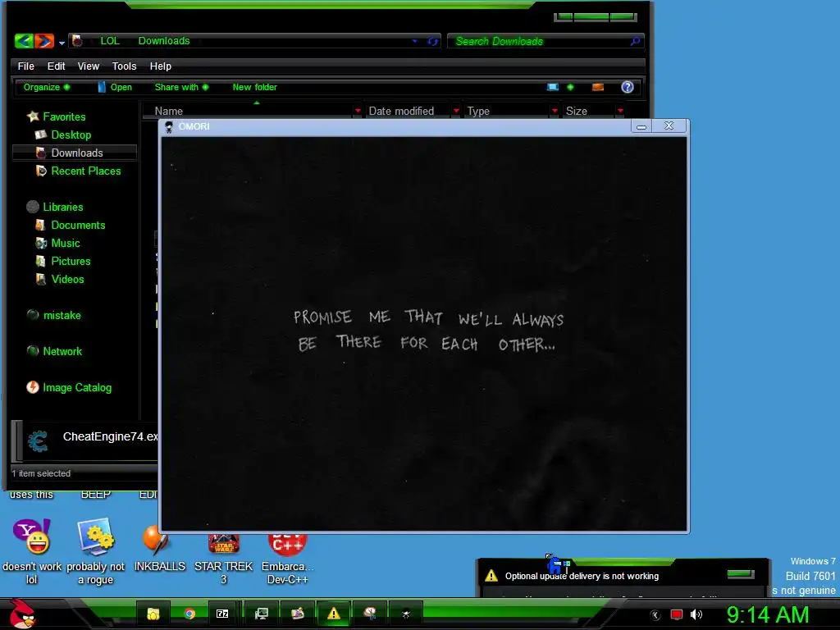840x630 pixels.
Task: Click the red flag tray icon
Action: 677,614
